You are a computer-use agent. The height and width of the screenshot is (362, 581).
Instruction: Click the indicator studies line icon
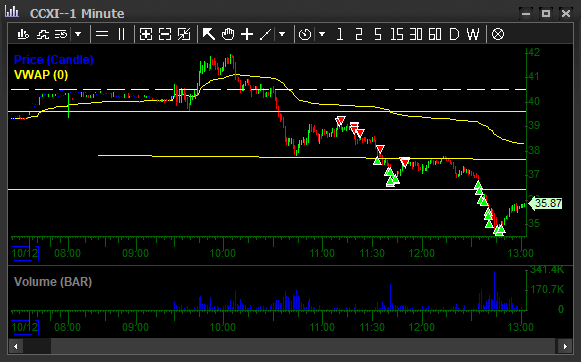[43, 34]
